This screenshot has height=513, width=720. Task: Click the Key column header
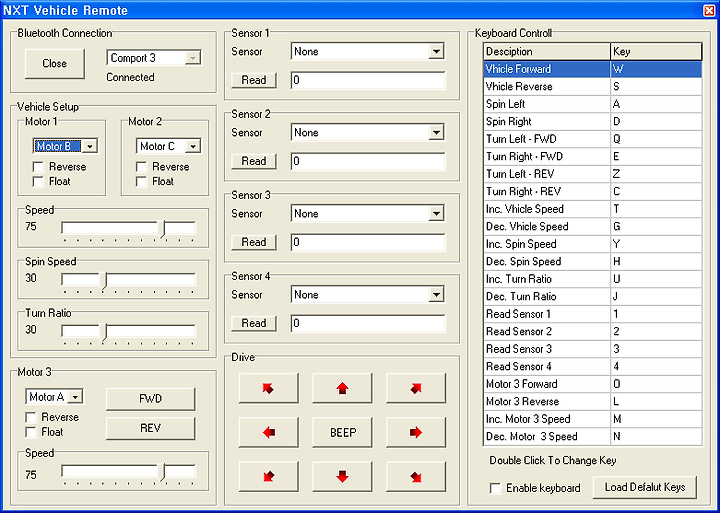point(656,51)
